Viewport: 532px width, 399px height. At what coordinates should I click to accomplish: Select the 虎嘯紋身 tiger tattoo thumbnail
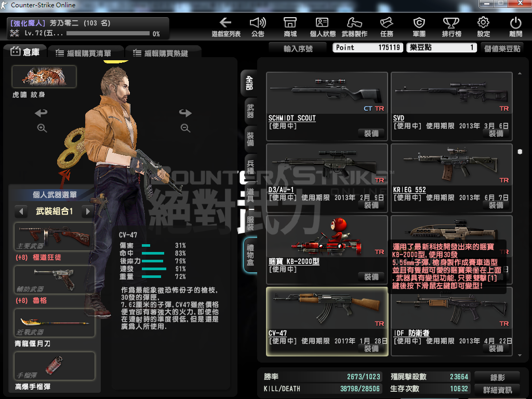click(x=44, y=76)
